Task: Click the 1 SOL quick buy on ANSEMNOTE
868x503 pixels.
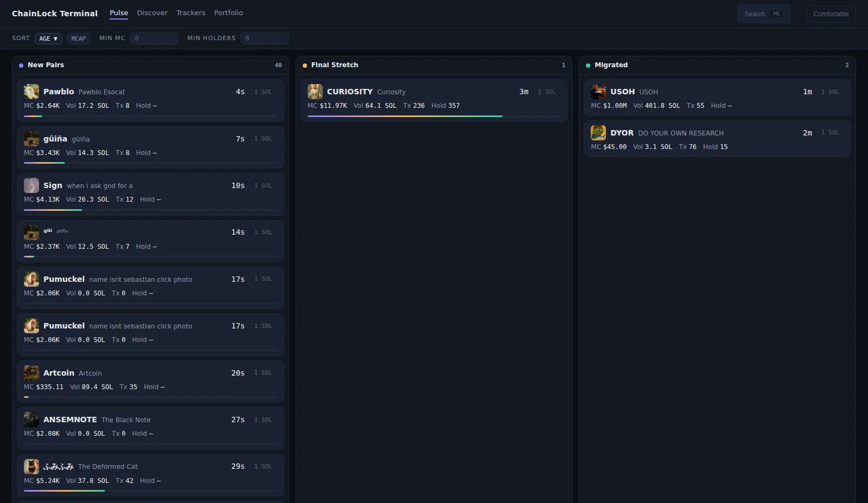Action: (x=263, y=420)
